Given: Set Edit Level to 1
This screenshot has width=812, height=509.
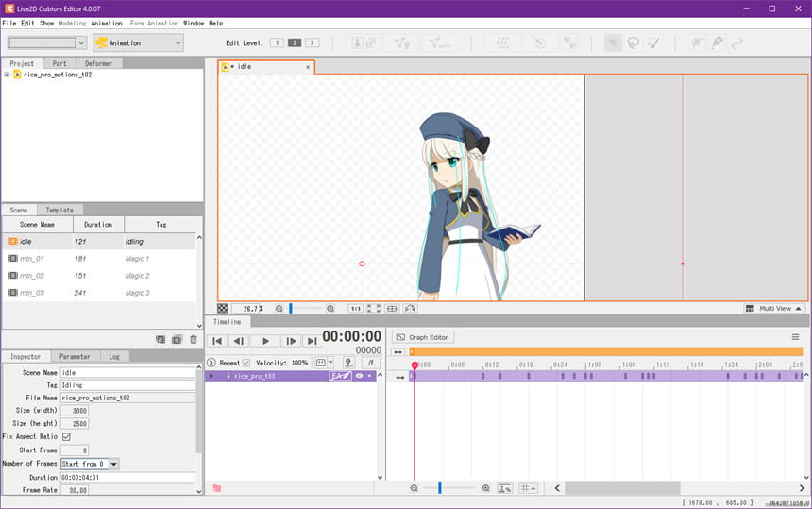Looking at the screenshot, I should click(277, 43).
